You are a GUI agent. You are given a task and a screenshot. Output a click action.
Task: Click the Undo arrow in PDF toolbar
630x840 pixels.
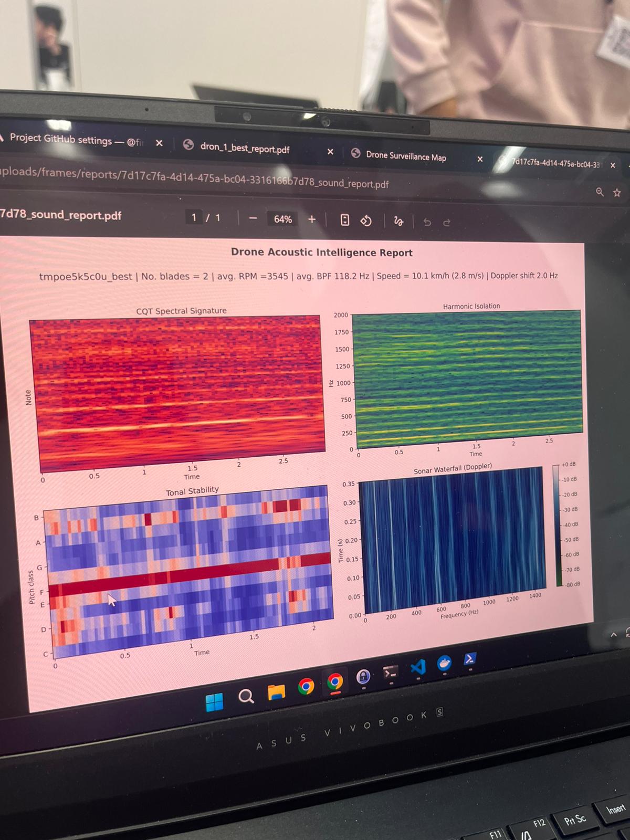(427, 223)
